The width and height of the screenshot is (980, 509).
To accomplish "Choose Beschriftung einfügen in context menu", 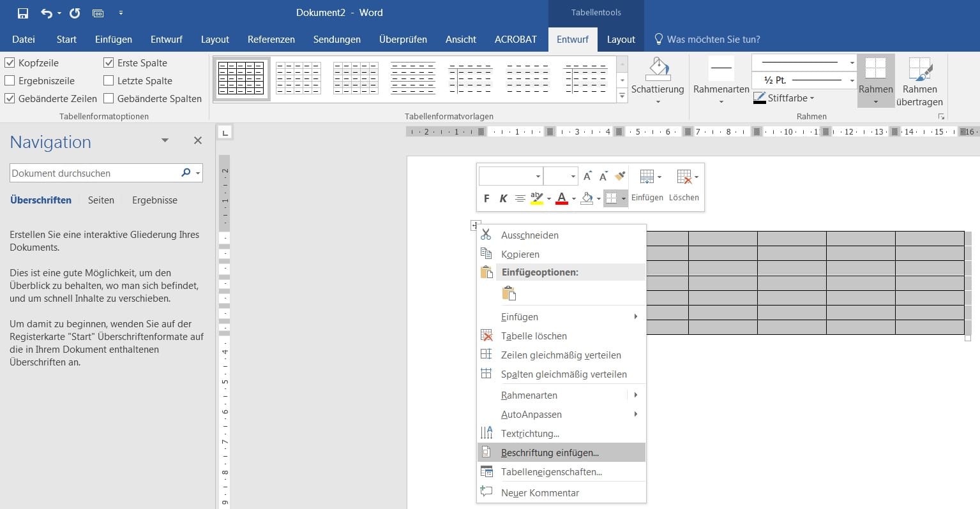I will tap(562, 452).
